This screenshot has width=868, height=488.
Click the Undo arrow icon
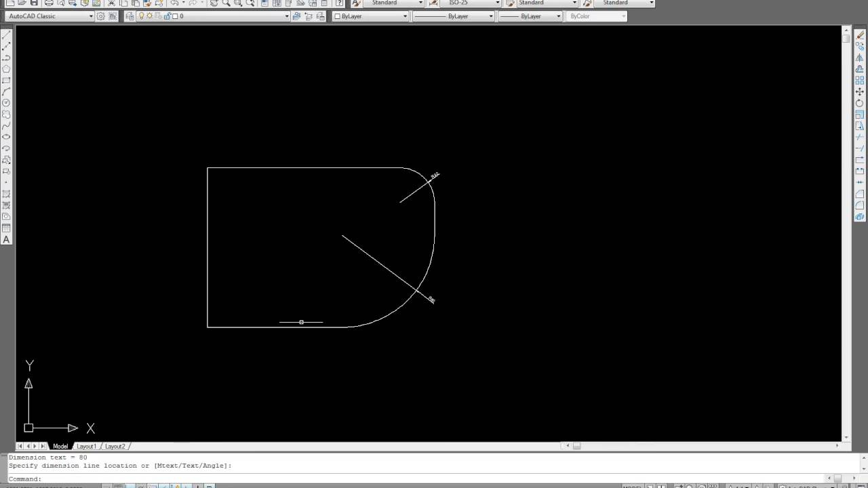coord(174,3)
